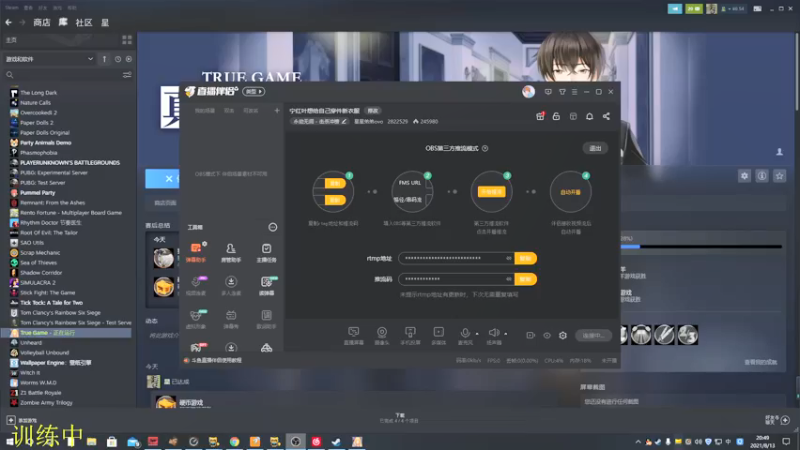Open Steam library home (主页) link

pyautogui.click(x=11, y=40)
